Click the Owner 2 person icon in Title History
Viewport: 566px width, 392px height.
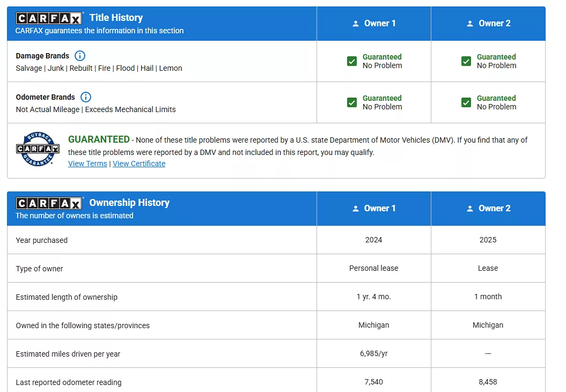[x=470, y=24]
